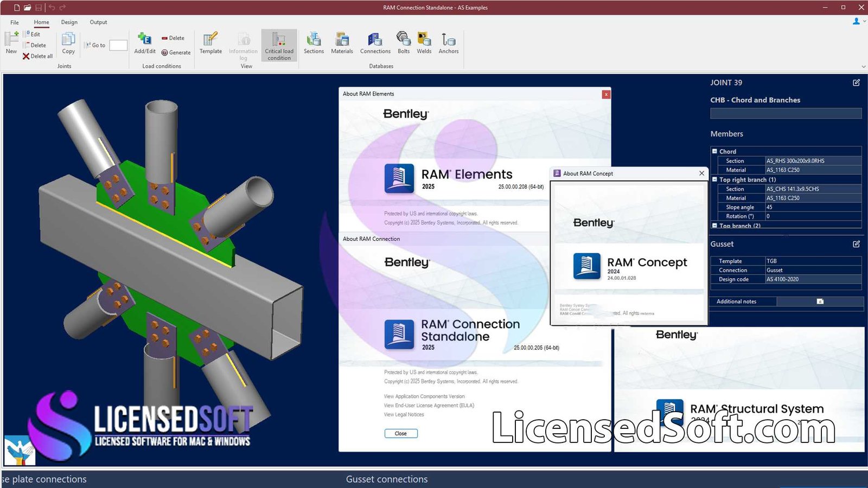Click the Gusset connections label
Viewport: 868px width, 488px height.
[x=387, y=479]
